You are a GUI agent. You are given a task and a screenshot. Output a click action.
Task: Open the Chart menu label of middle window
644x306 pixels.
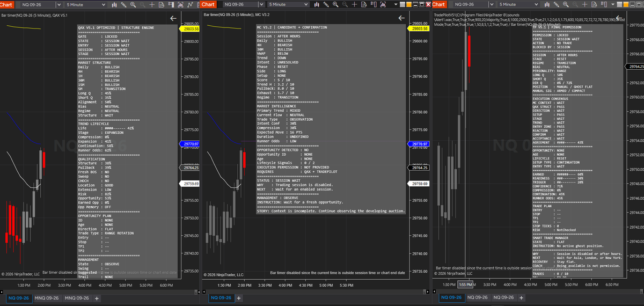pyautogui.click(x=208, y=5)
